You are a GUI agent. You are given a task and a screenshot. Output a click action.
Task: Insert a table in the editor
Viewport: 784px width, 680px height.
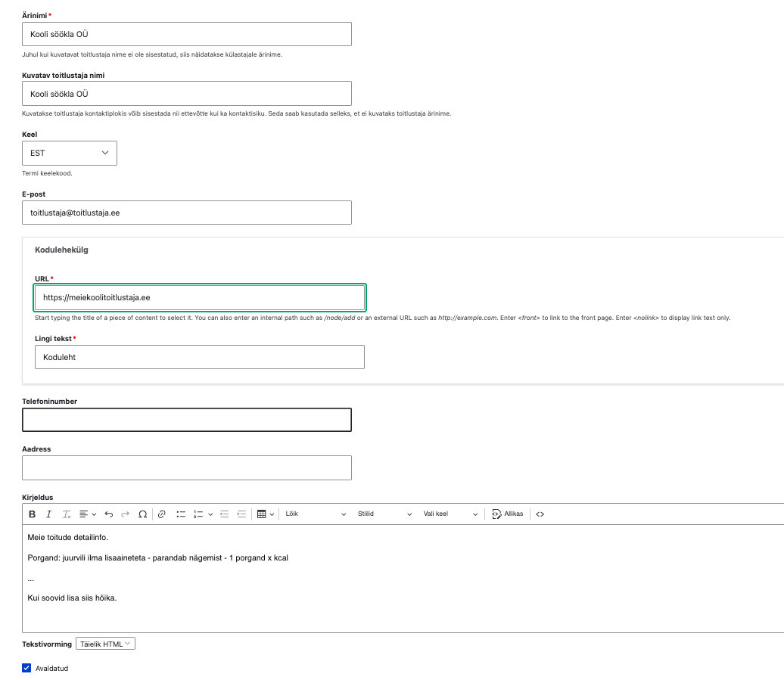[262, 514]
